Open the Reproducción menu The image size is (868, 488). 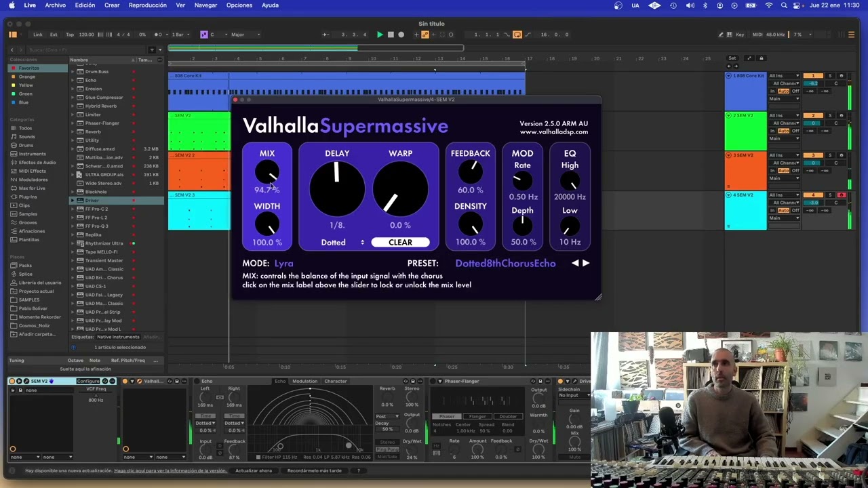click(x=147, y=5)
